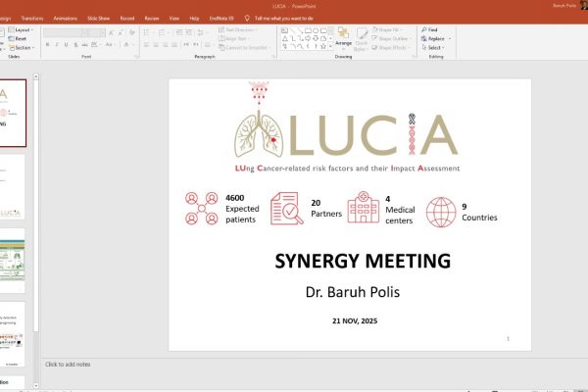The width and height of the screenshot is (588, 392).
Task: Open the Slide Show ribbon tab
Action: (x=98, y=18)
